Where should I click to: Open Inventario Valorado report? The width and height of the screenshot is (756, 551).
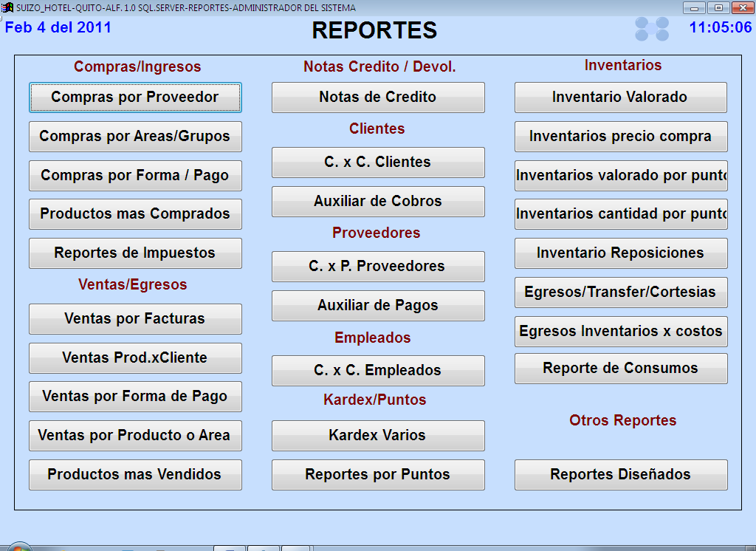[x=620, y=97]
